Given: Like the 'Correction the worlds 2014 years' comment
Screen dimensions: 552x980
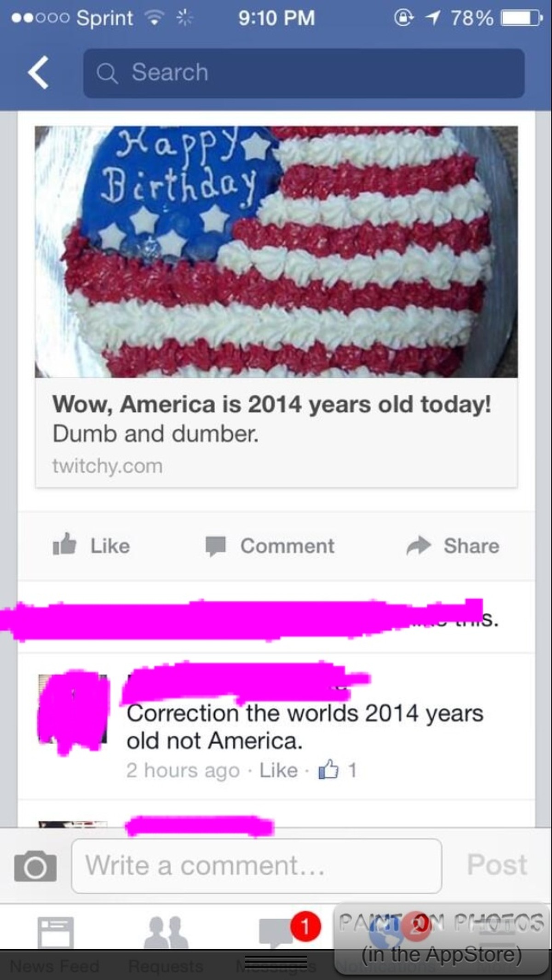Looking at the screenshot, I should click(278, 770).
